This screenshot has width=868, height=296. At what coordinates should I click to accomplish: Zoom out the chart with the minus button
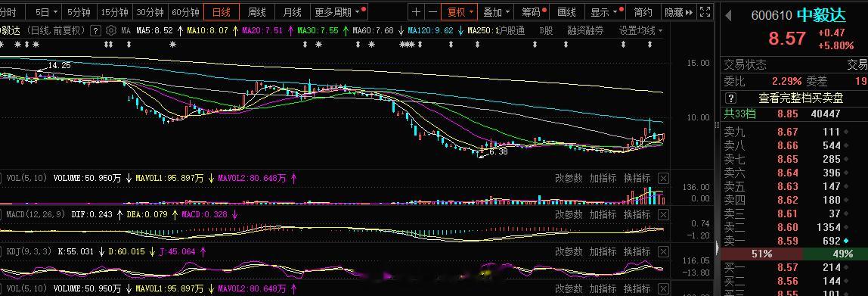pos(432,12)
